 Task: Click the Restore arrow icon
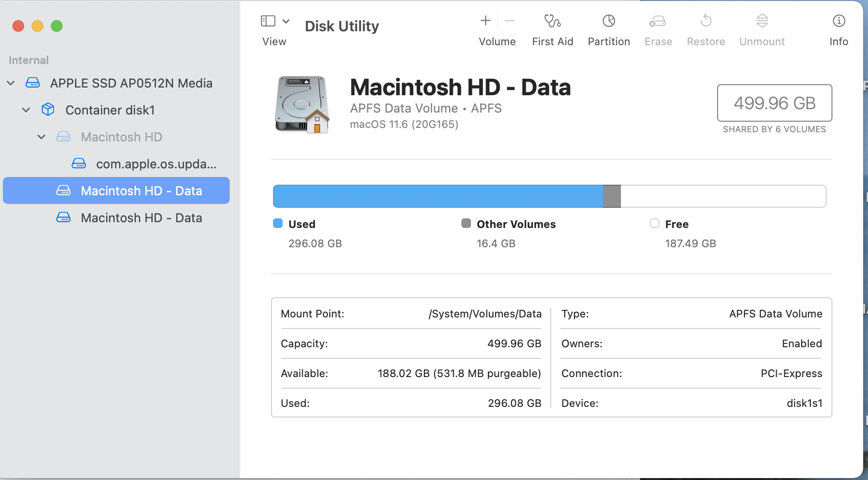click(x=706, y=21)
